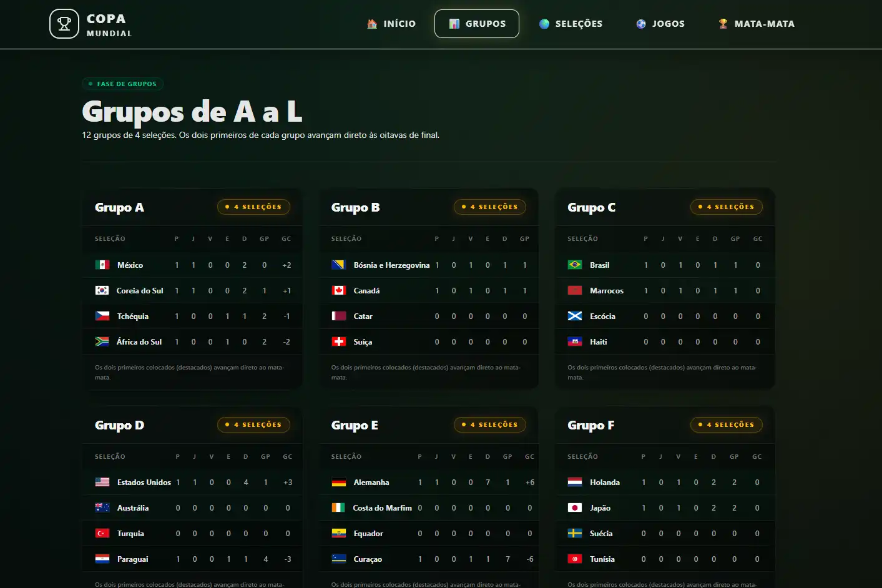The image size is (882, 588).
Task: Click the Fase de Grupos label pill
Action: 123,84
